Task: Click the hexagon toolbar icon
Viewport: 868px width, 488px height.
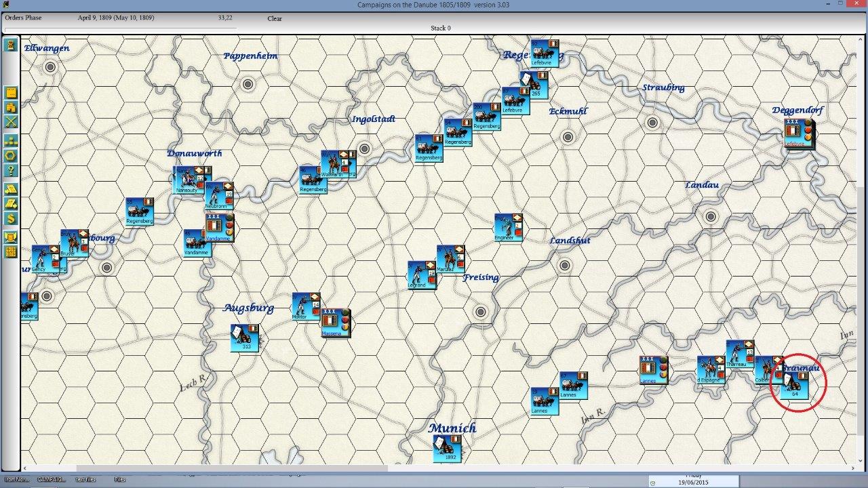Action: (x=10, y=155)
